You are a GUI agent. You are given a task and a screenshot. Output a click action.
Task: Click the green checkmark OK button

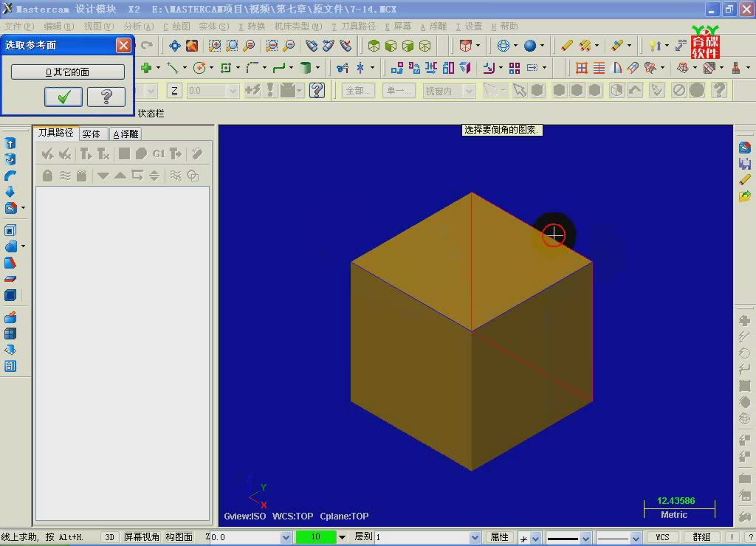(63, 97)
